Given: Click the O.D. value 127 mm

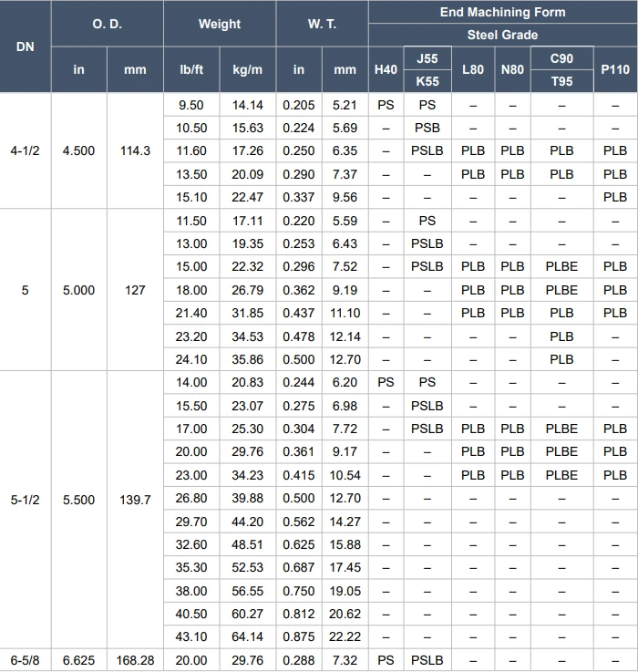Looking at the screenshot, I should [x=135, y=290].
